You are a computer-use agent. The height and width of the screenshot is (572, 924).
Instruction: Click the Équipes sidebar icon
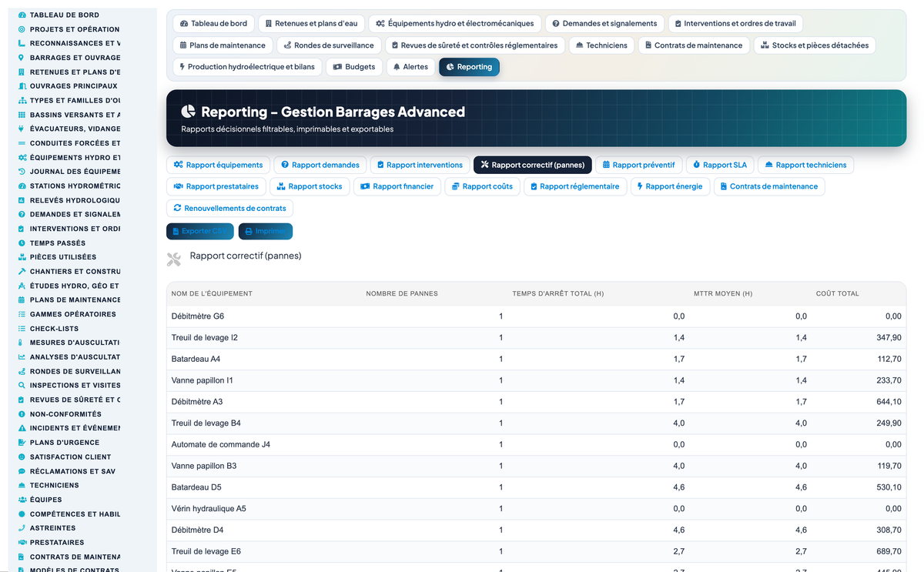(22, 500)
